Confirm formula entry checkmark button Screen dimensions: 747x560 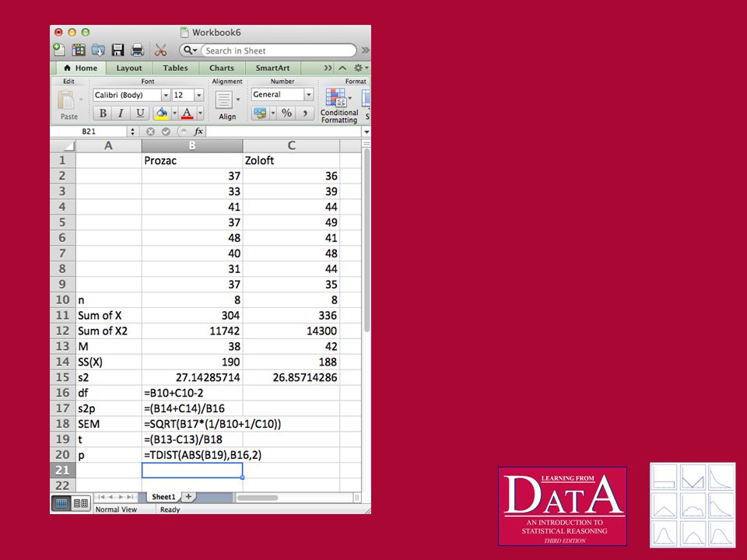pos(166,131)
